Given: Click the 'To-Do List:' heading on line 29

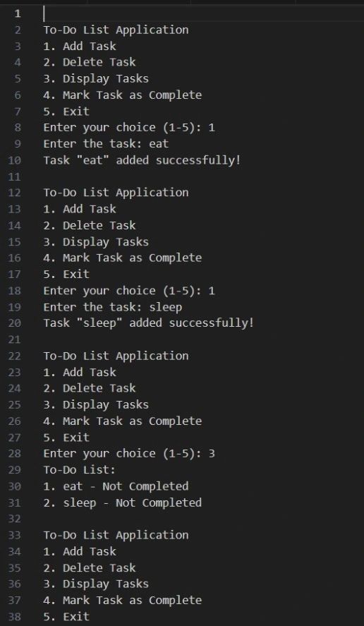Looking at the screenshot, I should tap(80, 470).
